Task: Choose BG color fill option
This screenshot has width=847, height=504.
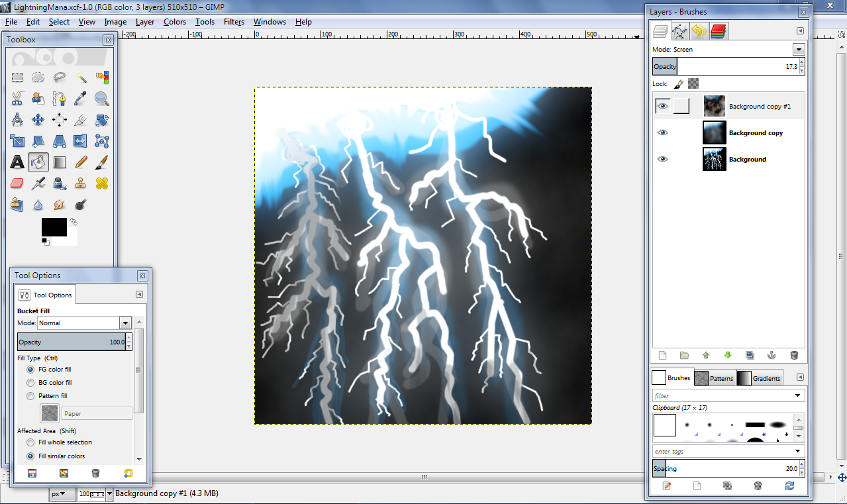Action: (30, 383)
